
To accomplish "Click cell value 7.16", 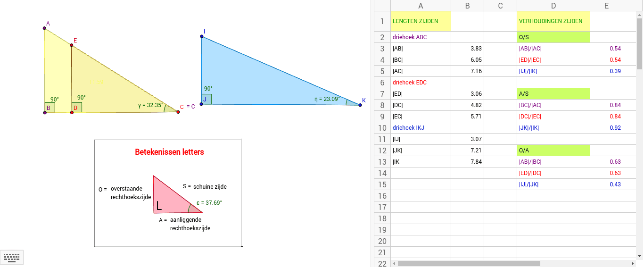I will click(467, 71).
